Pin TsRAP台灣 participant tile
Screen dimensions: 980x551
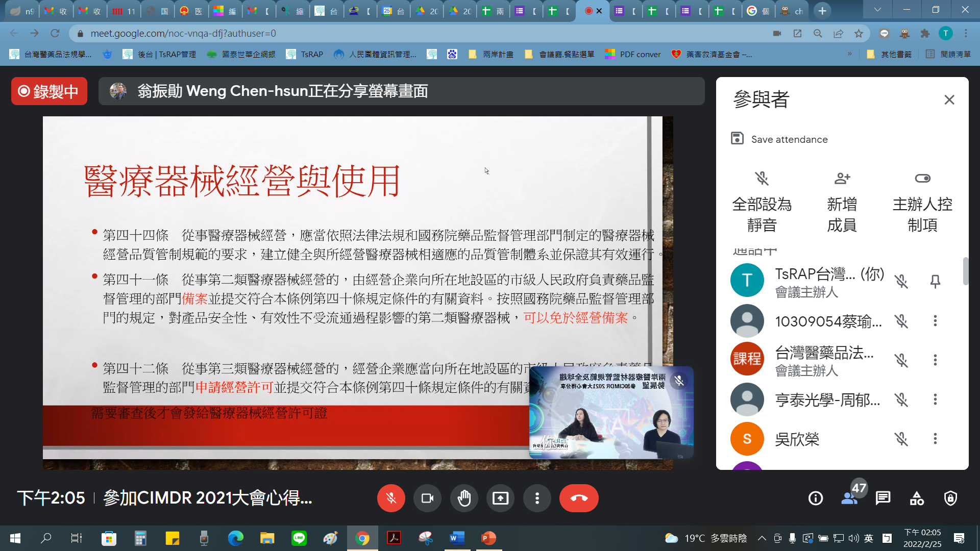click(x=935, y=281)
